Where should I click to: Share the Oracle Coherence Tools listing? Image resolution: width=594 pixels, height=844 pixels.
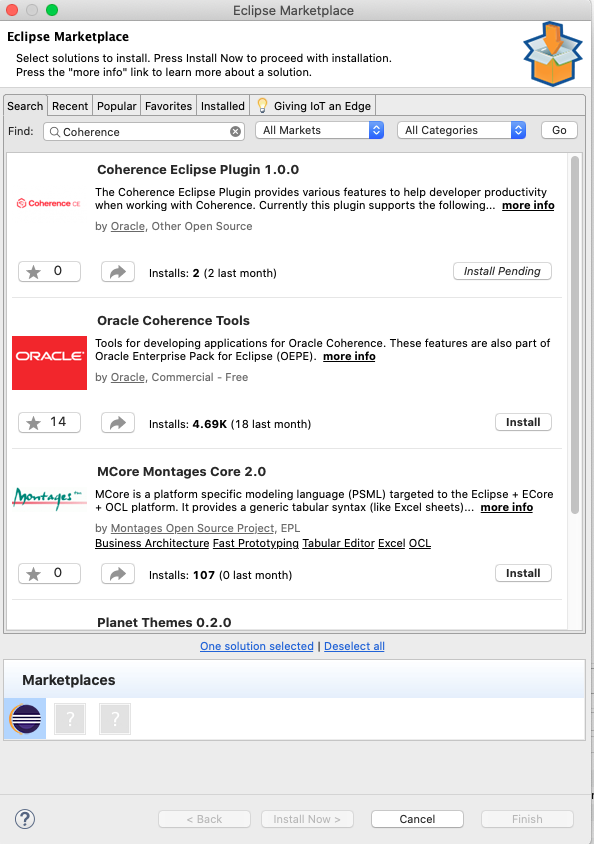pos(118,423)
